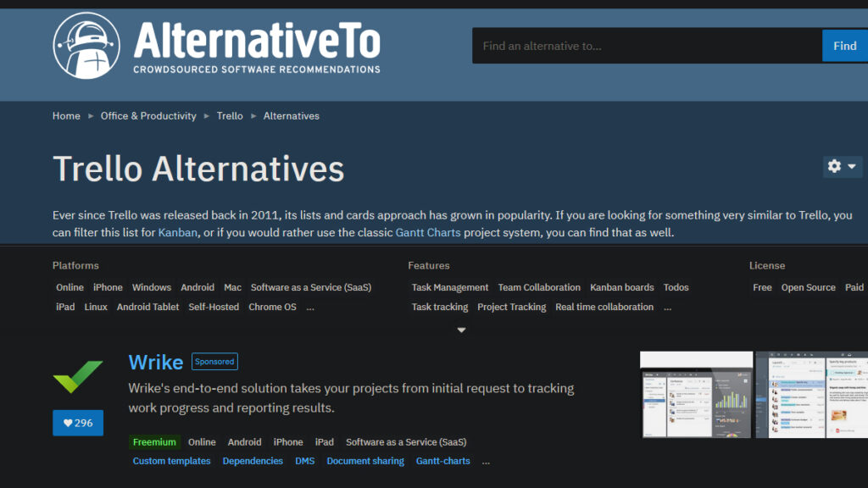Filter by the Self-Hosted platform

click(x=214, y=307)
